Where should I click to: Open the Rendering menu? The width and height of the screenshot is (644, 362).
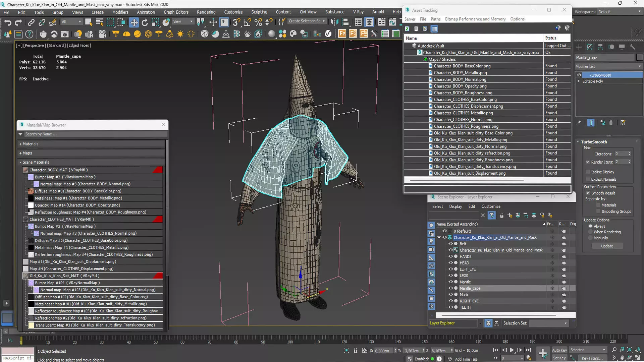206,12
